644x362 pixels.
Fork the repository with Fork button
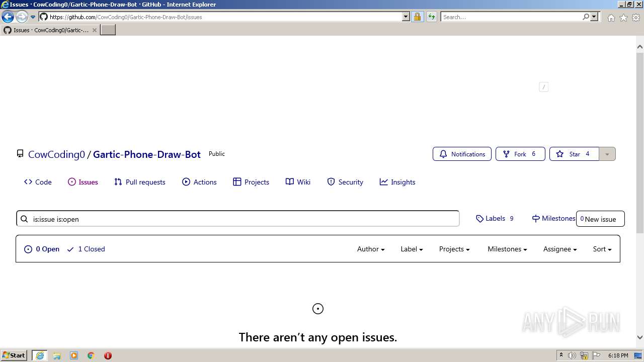[x=520, y=154]
